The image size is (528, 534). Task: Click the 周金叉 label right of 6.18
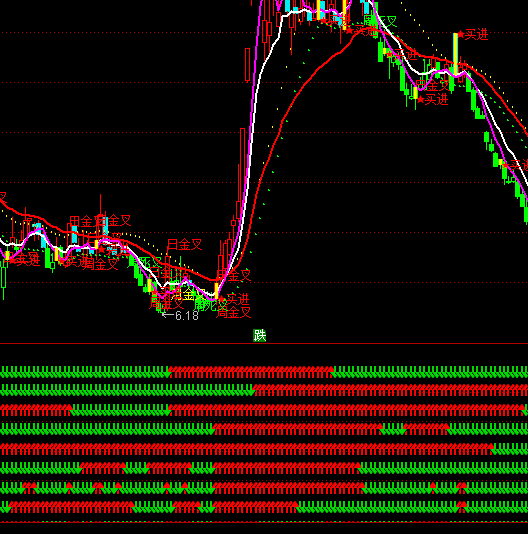pos(234,312)
